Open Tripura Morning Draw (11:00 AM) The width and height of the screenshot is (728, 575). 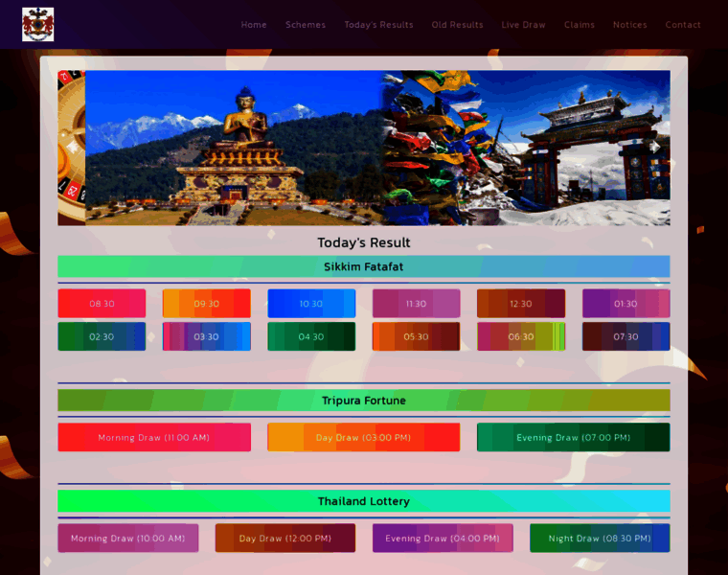coord(154,437)
